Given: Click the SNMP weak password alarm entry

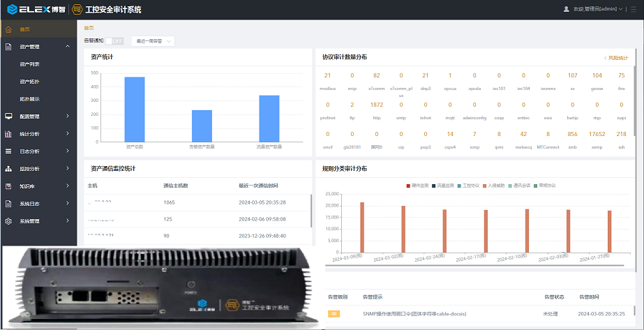Looking at the screenshot, I should [x=414, y=314].
